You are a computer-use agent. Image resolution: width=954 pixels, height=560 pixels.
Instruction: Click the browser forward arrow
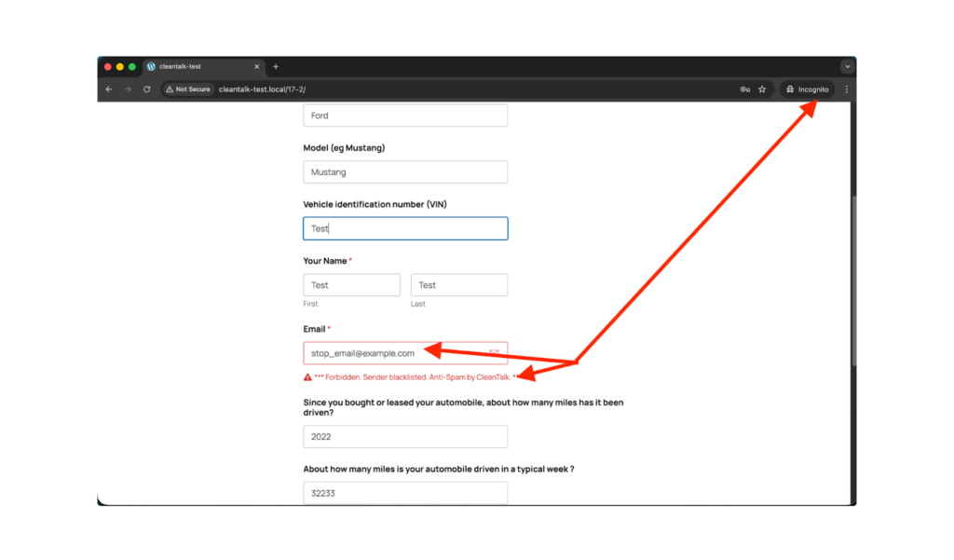[x=128, y=89]
